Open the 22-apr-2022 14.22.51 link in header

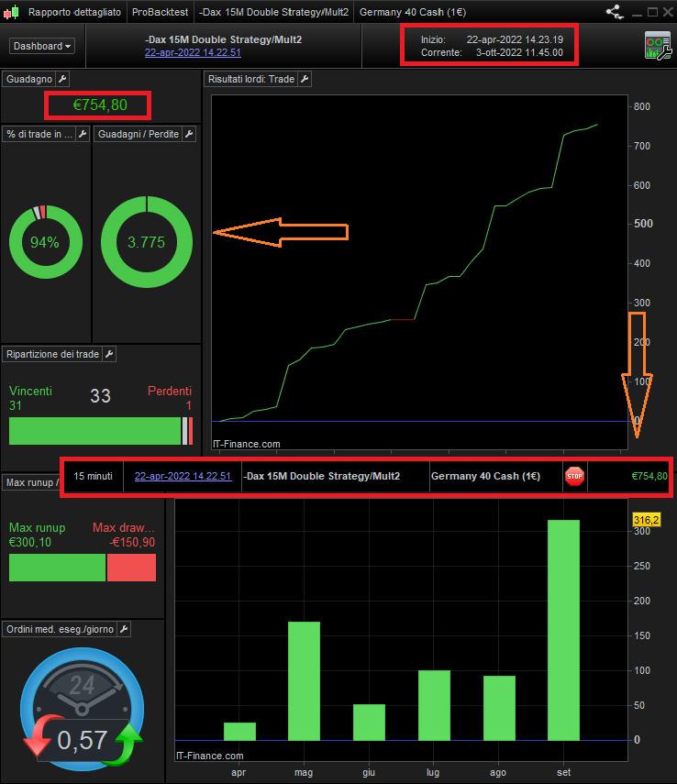click(193, 52)
